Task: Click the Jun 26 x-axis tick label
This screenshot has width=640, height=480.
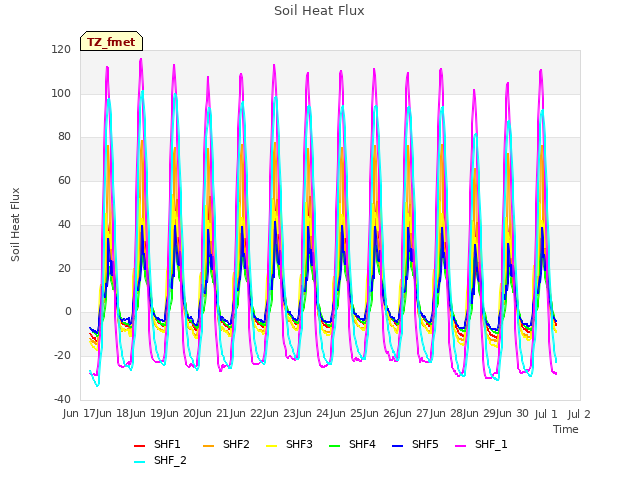Action: tap(381, 413)
